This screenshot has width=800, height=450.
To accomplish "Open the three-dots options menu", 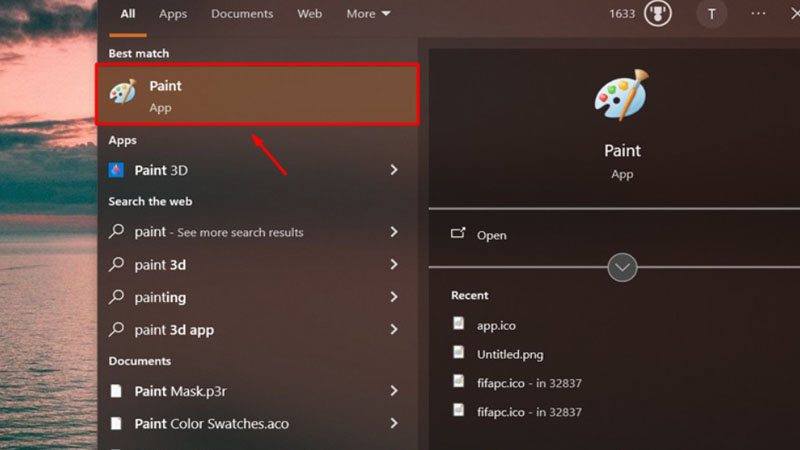I will pos(758,14).
